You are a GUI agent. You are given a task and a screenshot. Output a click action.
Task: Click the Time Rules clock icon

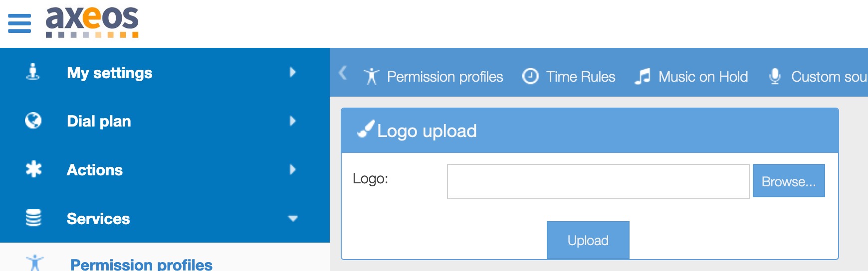click(530, 76)
